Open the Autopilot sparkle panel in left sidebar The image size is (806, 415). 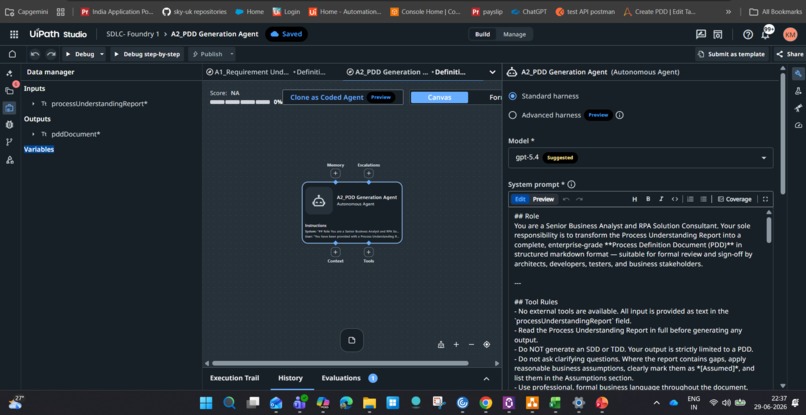tap(9, 73)
